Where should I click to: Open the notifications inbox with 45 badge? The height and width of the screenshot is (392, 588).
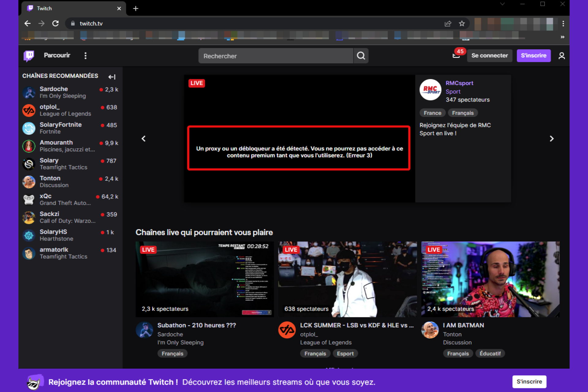coord(456,56)
